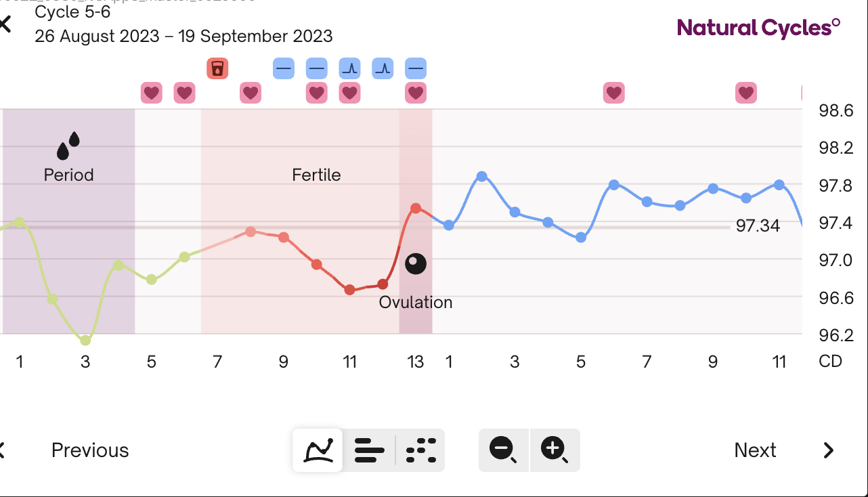Click the heart icon above cycle day 8

[x=251, y=93]
